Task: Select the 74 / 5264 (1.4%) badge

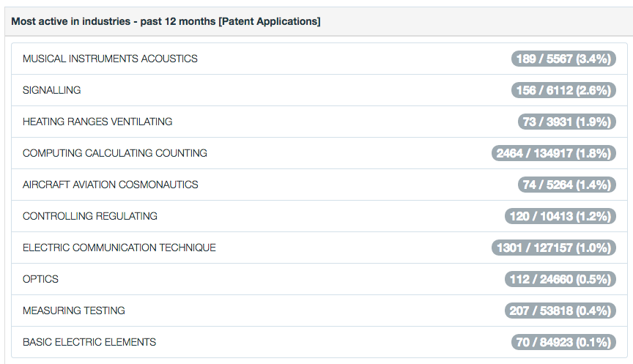Action: coord(566,185)
